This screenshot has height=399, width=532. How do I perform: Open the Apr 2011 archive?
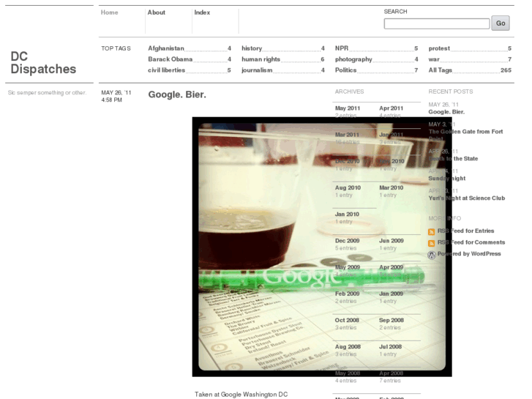pos(391,108)
